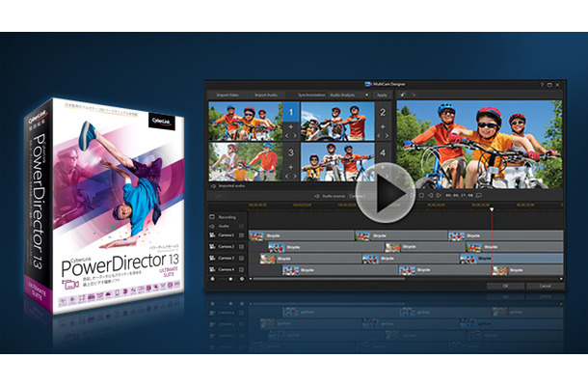Image resolution: width=588 pixels, height=386 pixels.
Task: Click the next frame button
Action: coord(439,195)
